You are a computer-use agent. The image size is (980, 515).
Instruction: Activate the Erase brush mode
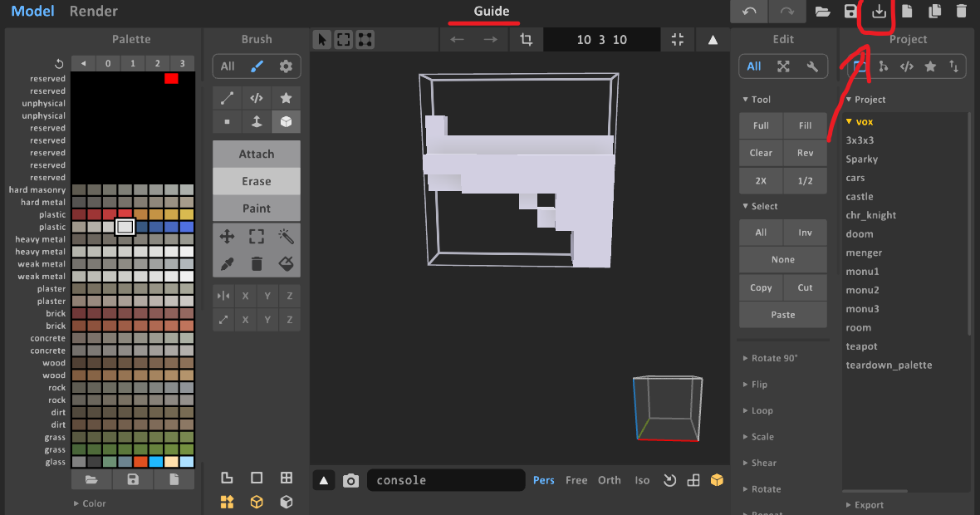click(x=257, y=181)
